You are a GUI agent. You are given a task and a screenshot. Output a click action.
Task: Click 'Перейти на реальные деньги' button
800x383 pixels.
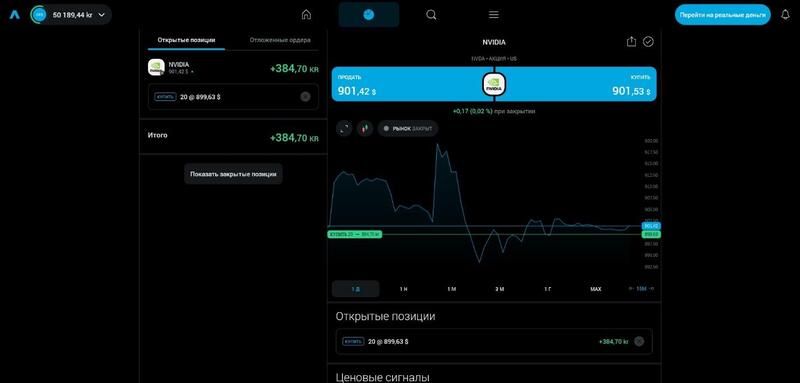(722, 15)
